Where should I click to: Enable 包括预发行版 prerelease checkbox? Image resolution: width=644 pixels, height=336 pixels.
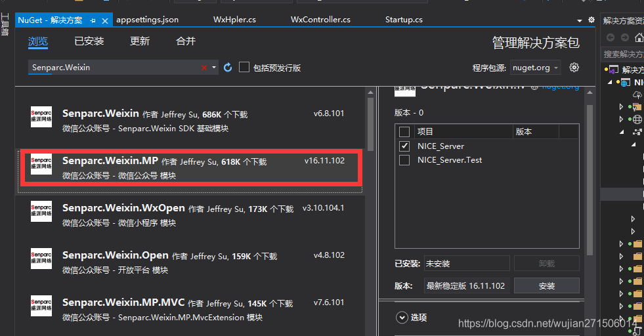[x=244, y=67]
